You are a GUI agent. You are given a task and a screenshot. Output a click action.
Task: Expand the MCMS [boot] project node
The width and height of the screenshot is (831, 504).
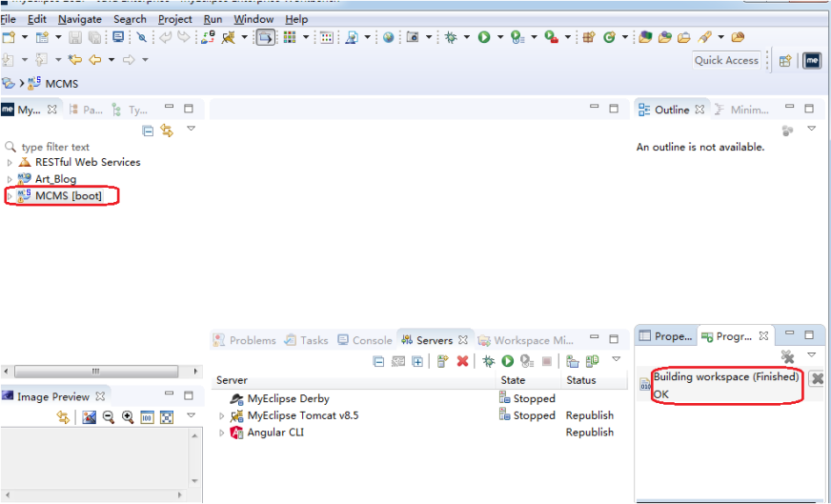coord(10,196)
